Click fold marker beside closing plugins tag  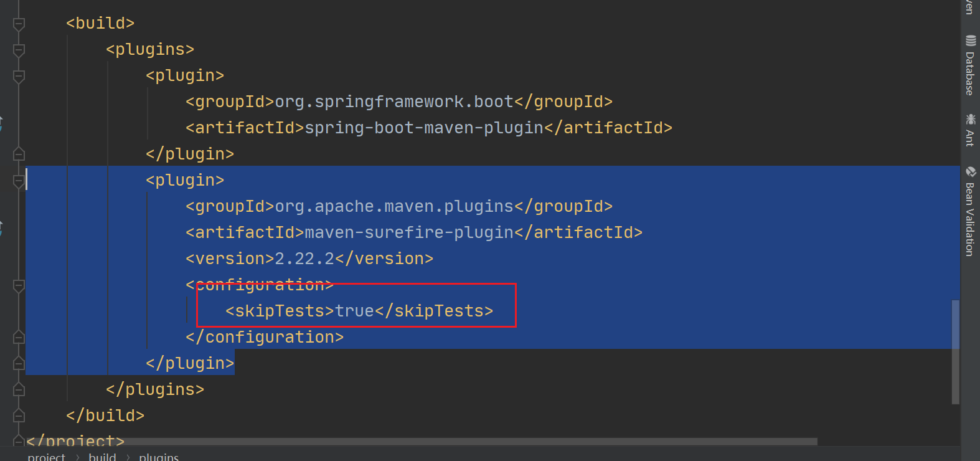19,390
